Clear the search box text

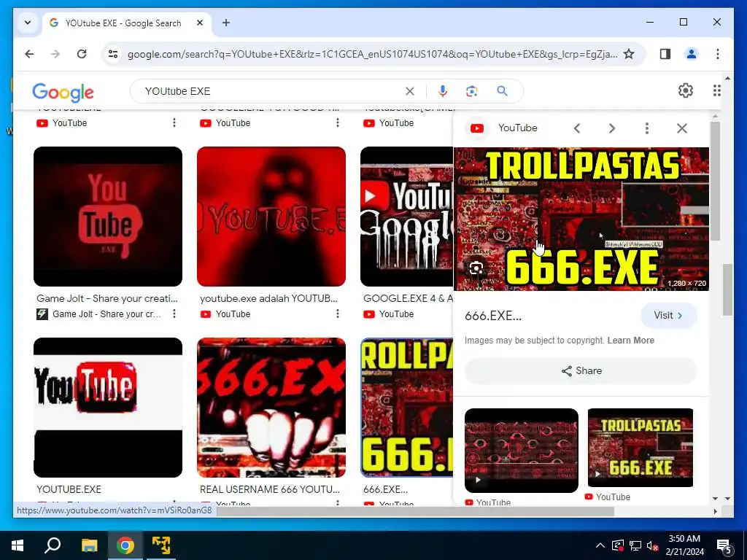(x=410, y=91)
